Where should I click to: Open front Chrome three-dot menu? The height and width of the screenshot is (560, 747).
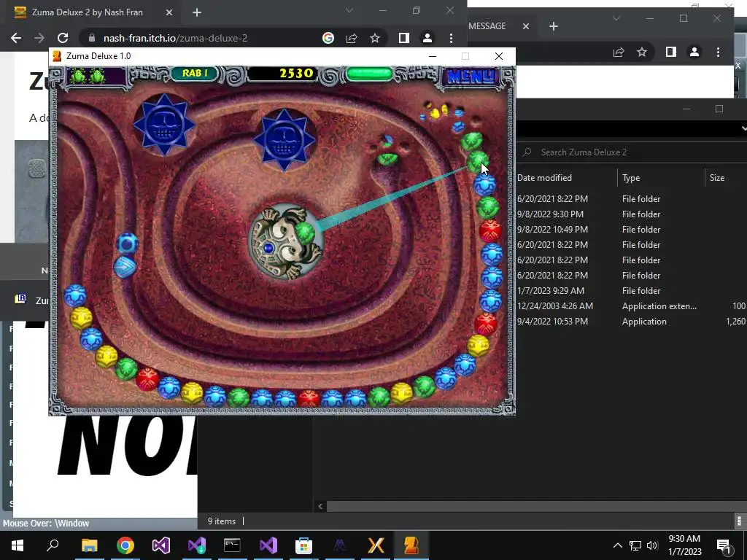(451, 38)
